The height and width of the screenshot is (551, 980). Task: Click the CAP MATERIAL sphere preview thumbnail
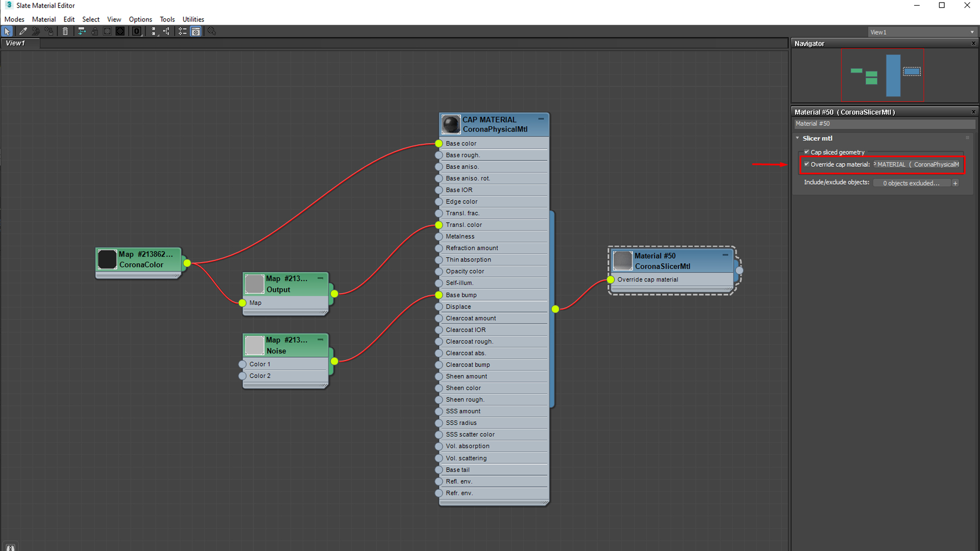451,124
